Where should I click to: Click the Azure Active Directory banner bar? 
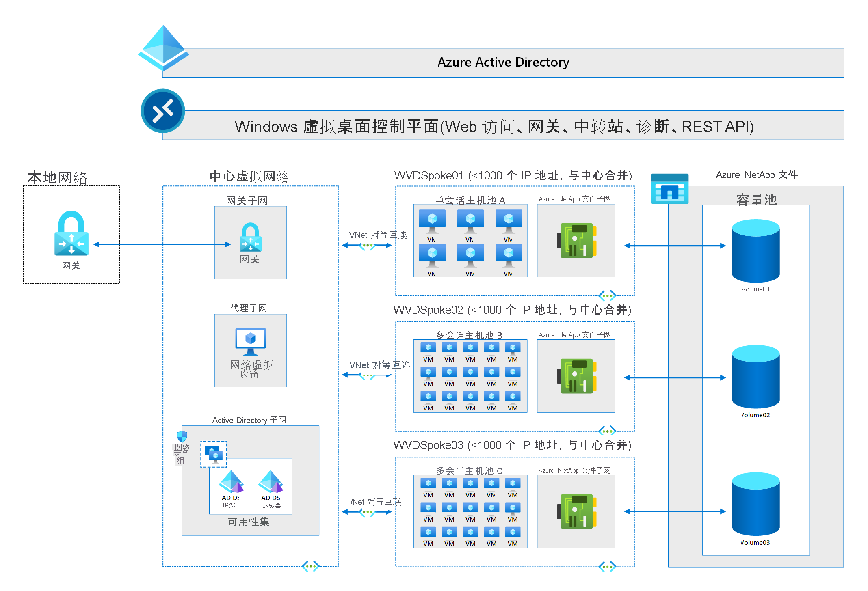click(x=503, y=63)
